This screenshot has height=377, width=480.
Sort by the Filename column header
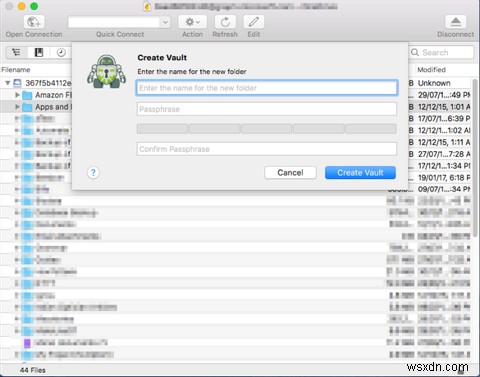(16, 70)
